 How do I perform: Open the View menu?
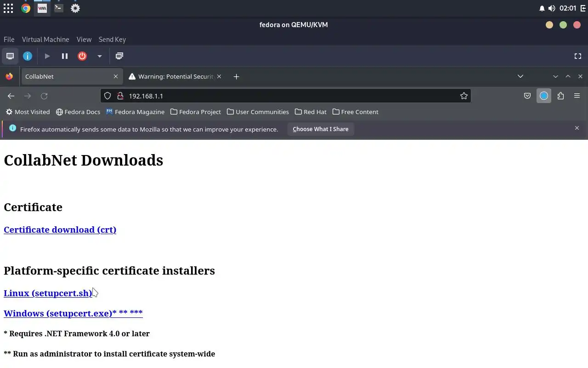[x=84, y=40]
